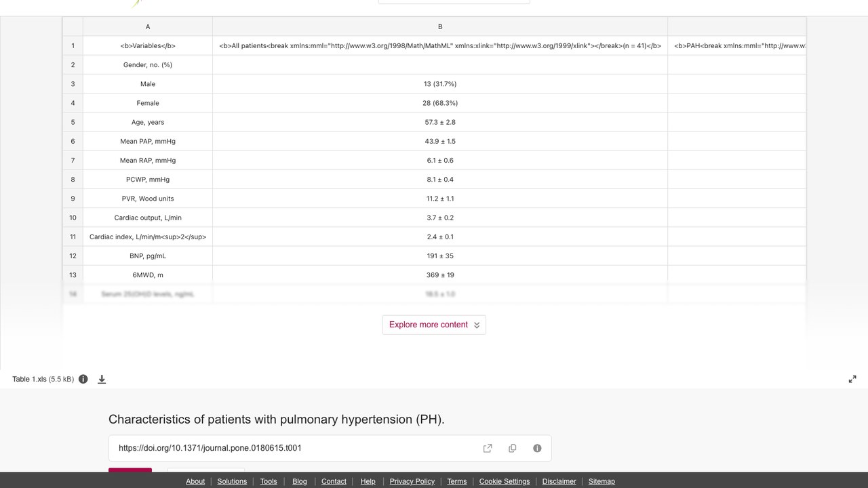This screenshot has height=488, width=868.
Task: Open the Contact page link
Action: (x=334, y=481)
